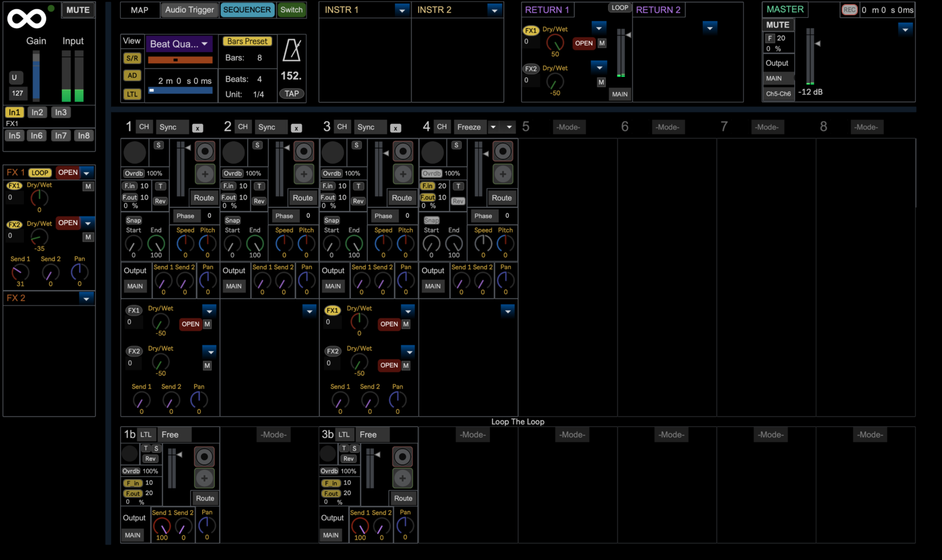Viewport: 942px width, 560px height.
Task: Adjust the Pan knob on channel 4
Action: (505, 280)
